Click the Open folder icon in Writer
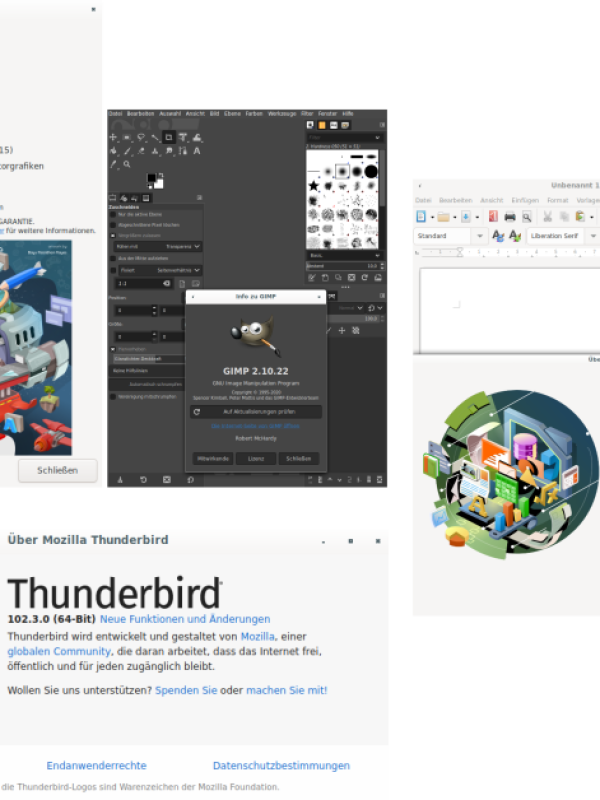This screenshot has height=800, width=600. tap(443, 216)
